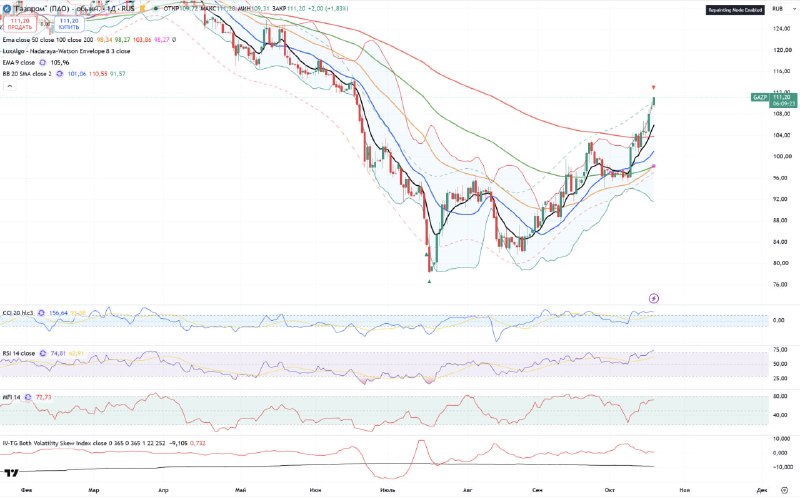The width and height of the screenshot is (800, 499).
Task: Click the 124,00 price scale label
Action: (x=782, y=29)
